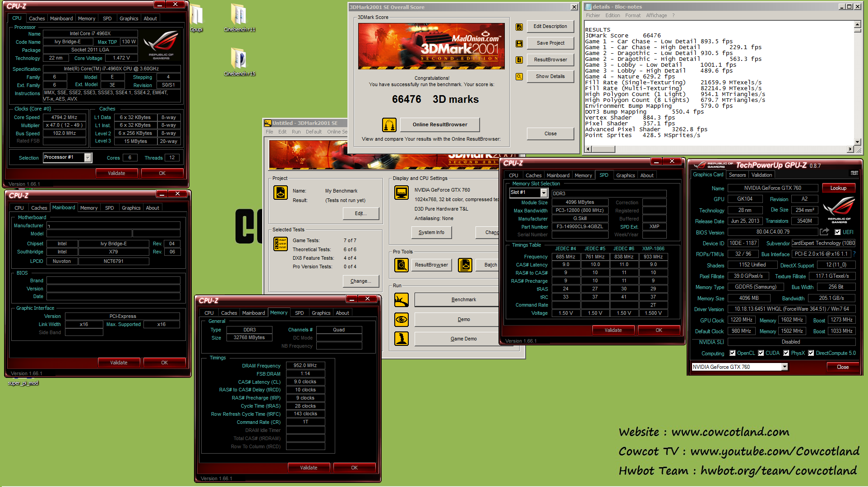Click the Bus Interface question mark in GPU-Z

tap(854, 254)
